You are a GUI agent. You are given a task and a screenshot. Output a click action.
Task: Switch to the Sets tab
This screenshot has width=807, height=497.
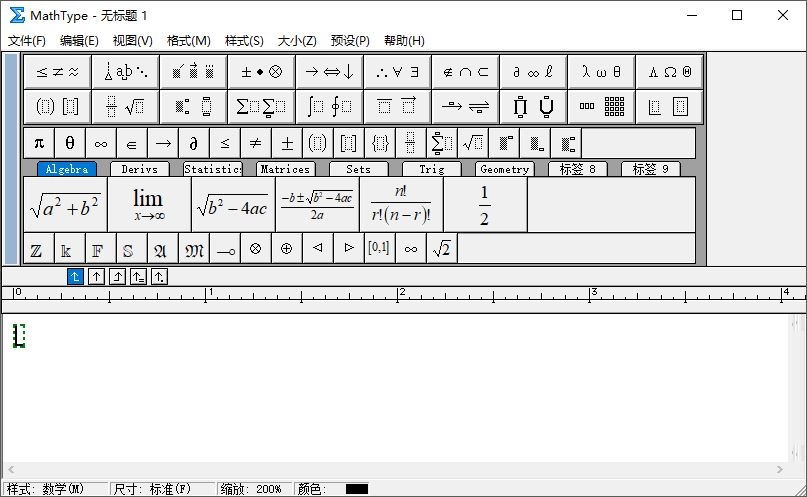[359, 169]
